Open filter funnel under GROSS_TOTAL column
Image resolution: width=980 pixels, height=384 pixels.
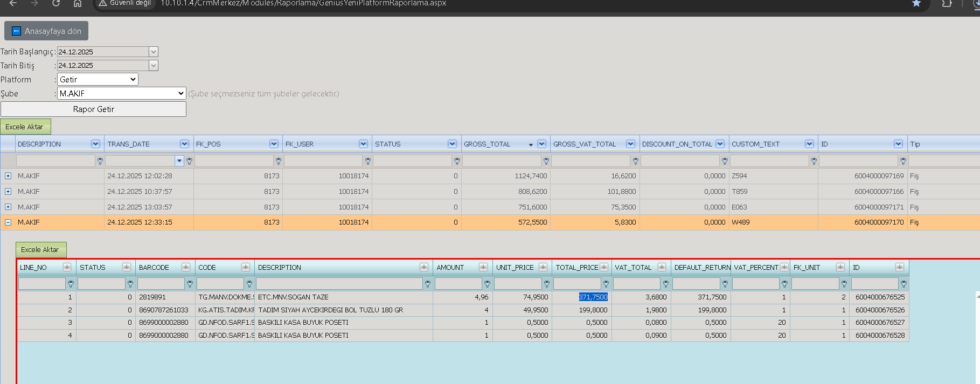click(546, 161)
